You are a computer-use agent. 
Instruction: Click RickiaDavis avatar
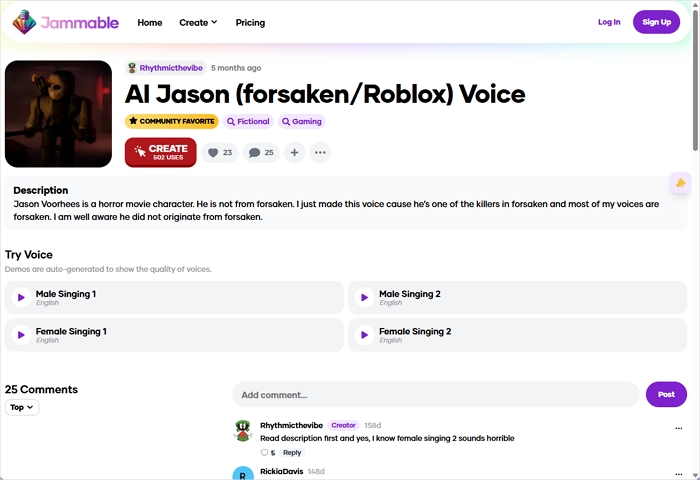[x=243, y=473]
